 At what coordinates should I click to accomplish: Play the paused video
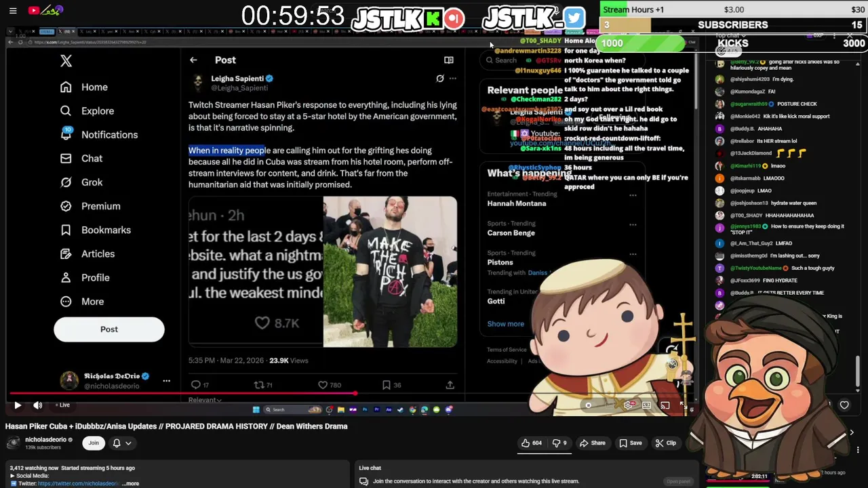pos(18,405)
